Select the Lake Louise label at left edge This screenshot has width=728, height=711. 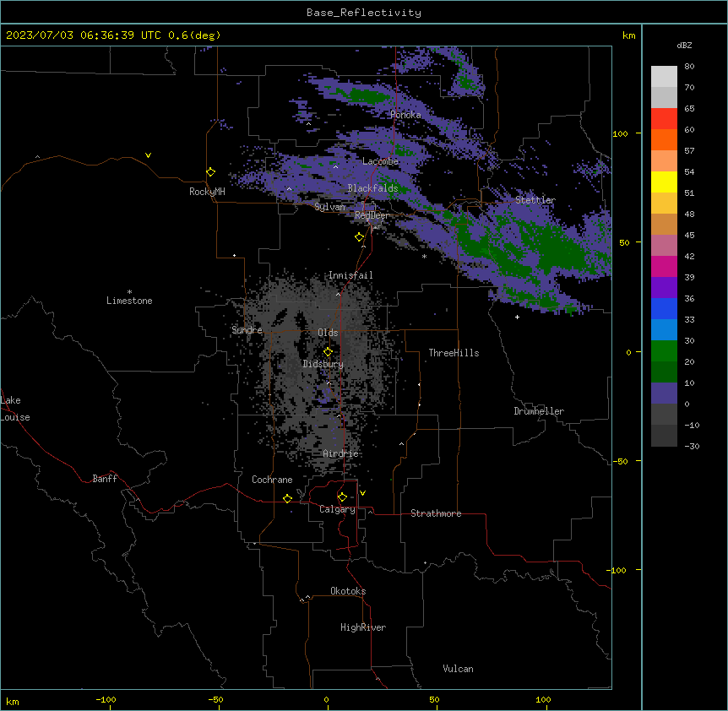15,409
